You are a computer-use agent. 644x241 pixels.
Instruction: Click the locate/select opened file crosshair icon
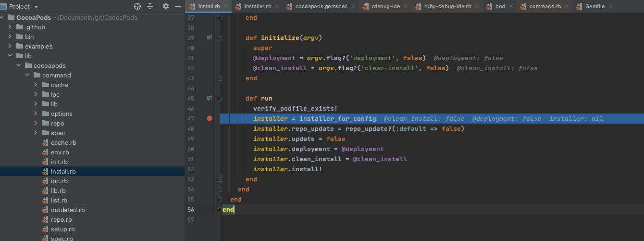pyautogui.click(x=137, y=6)
